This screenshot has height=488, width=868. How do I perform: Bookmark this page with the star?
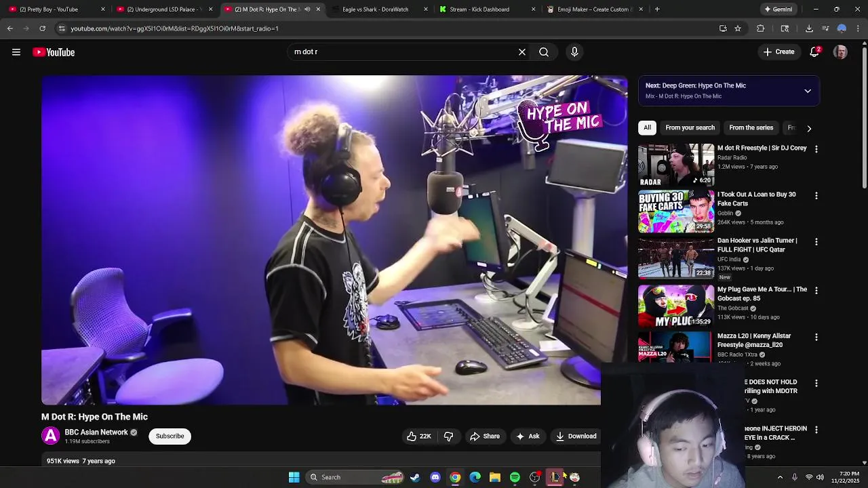tap(738, 28)
